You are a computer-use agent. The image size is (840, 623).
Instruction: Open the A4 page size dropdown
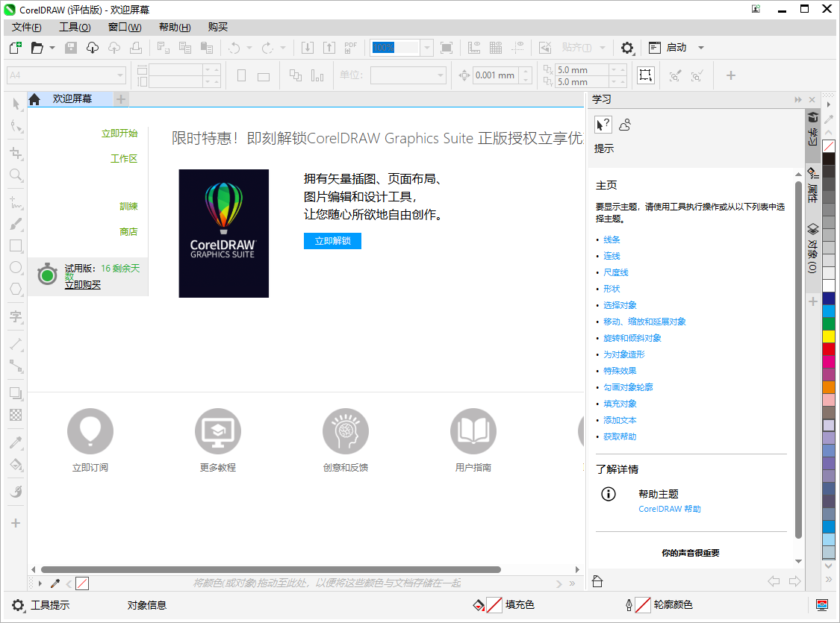120,75
